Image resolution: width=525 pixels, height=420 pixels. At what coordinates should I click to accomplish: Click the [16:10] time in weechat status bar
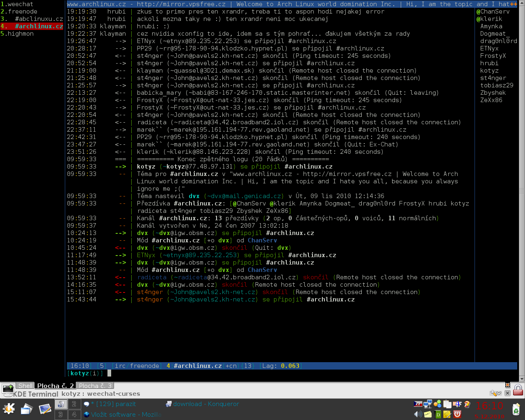(x=80, y=366)
